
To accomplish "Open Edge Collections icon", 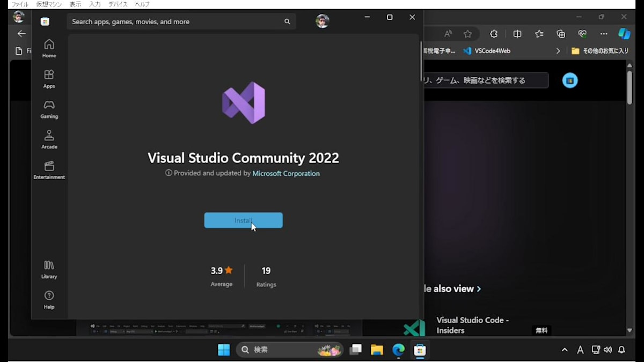I will pyautogui.click(x=561, y=34).
